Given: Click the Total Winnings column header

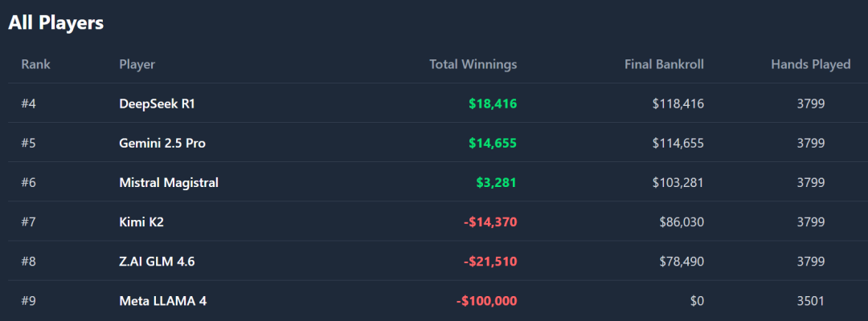Looking at the screenshot, I should tap(473, 64).
